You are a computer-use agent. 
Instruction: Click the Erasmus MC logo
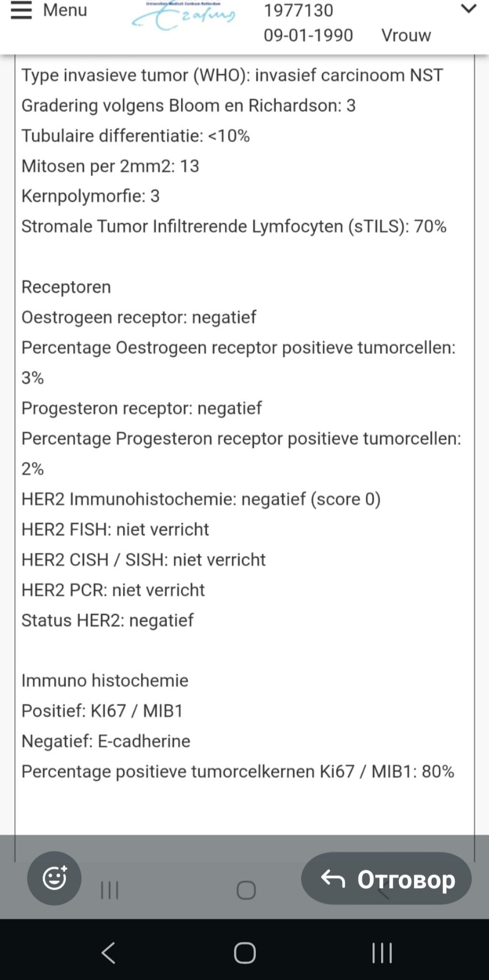pyautogui.click(x=183, y=16)
